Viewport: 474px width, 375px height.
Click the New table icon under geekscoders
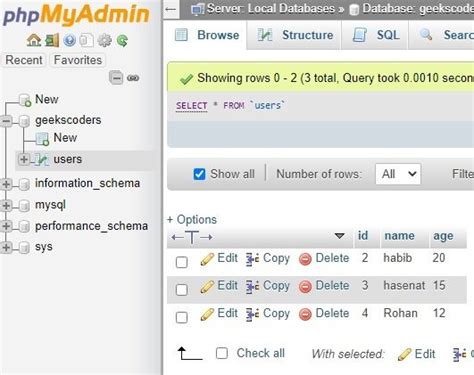[42, 139]
